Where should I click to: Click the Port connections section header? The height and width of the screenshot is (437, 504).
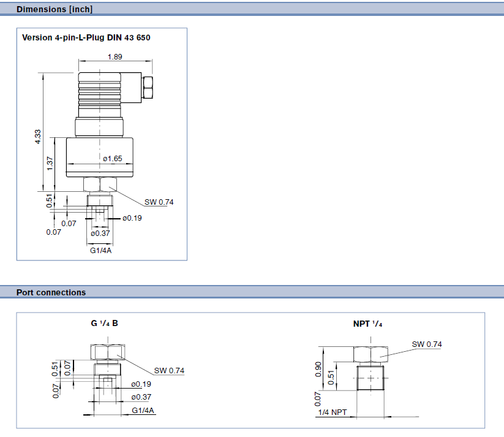tap(51, 292)
